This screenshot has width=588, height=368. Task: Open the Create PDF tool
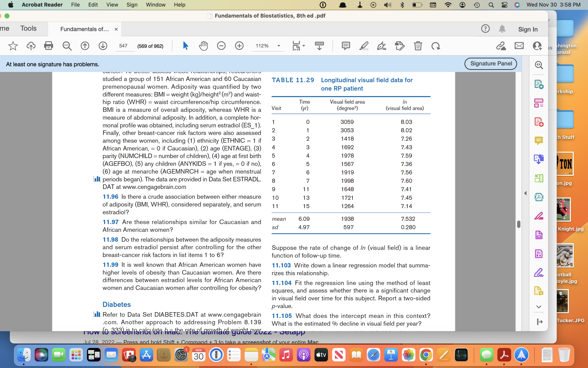[539, 122]
